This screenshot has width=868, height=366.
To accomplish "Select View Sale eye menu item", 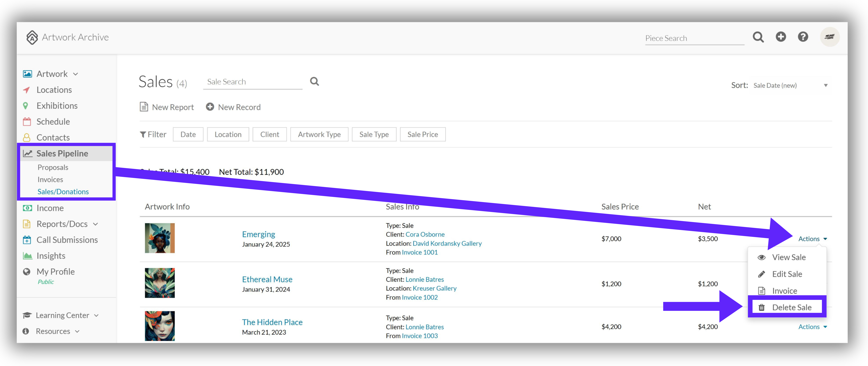I will click(787, 257).
